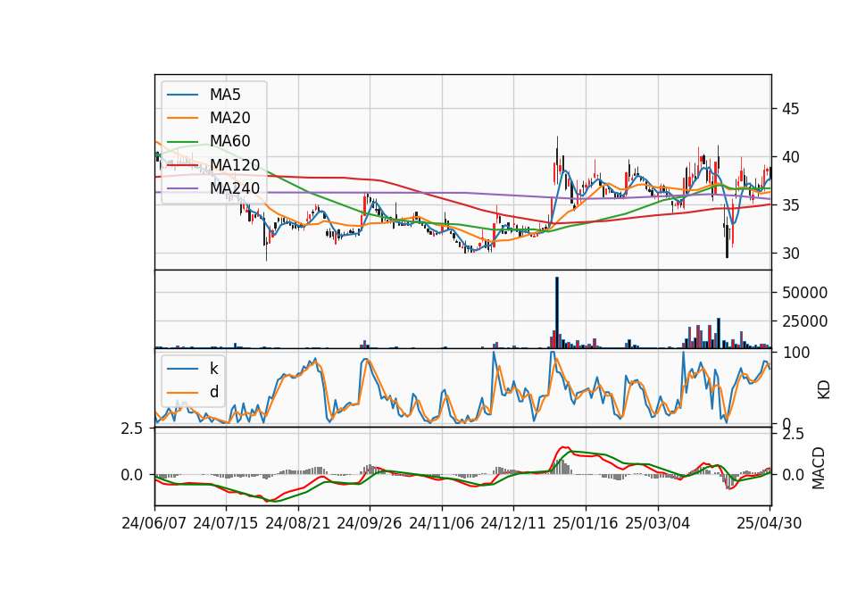Click the KD axis value 100
The image size is (857, 616).
tap(796, 353)
